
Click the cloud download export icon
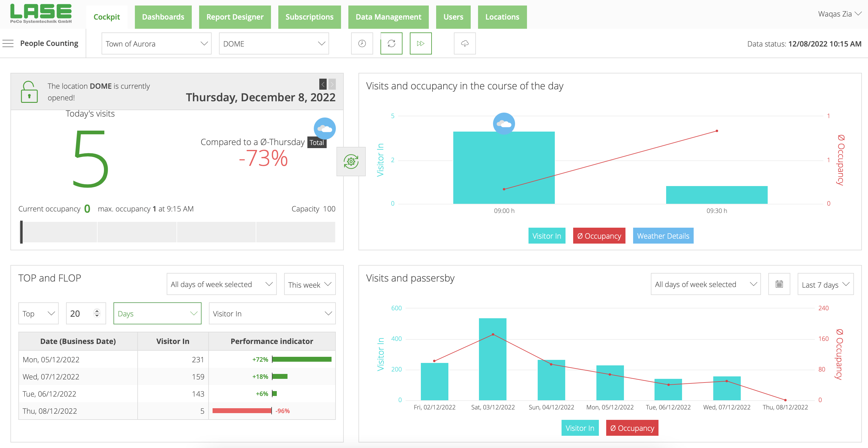click(464, 43)
